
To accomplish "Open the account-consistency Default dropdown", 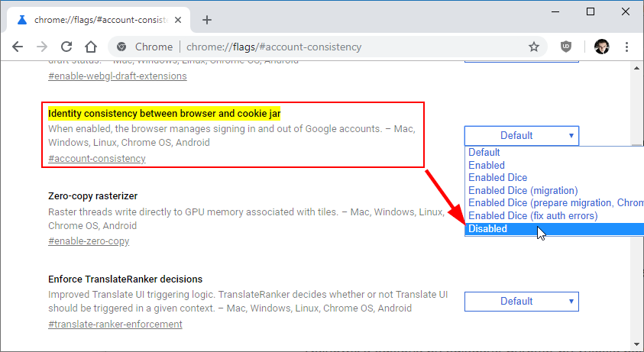I will pyautogui.click(x=522, y=136).
